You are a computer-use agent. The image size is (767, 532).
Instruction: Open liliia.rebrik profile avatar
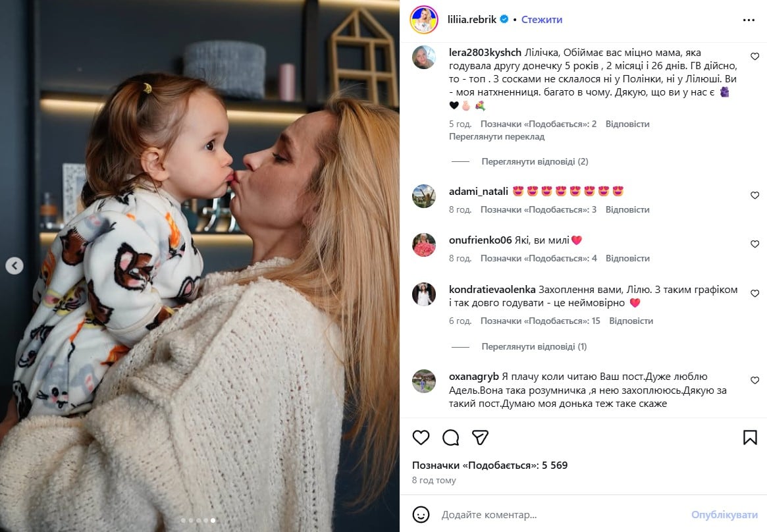coord(423,20)
